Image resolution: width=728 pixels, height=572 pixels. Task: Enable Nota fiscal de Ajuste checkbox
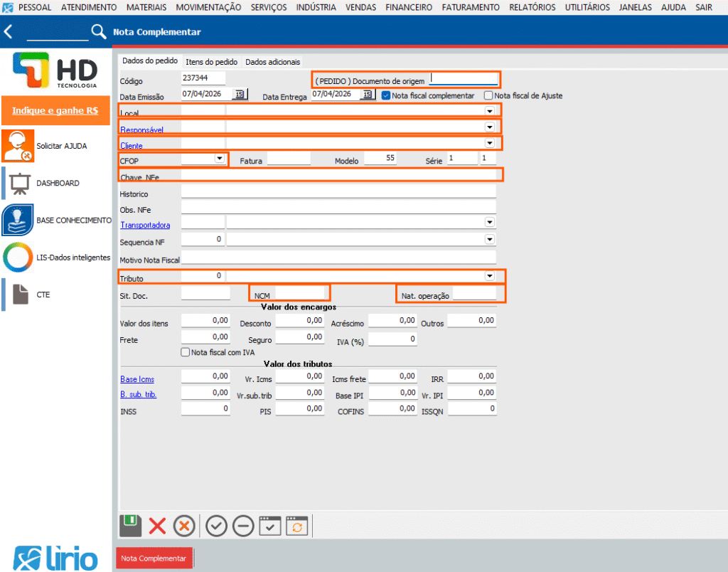click(488, 95)
